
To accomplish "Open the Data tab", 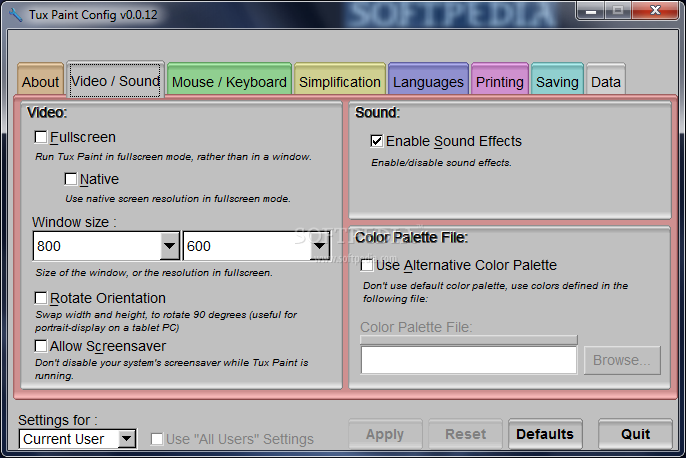I will (606, 79).
